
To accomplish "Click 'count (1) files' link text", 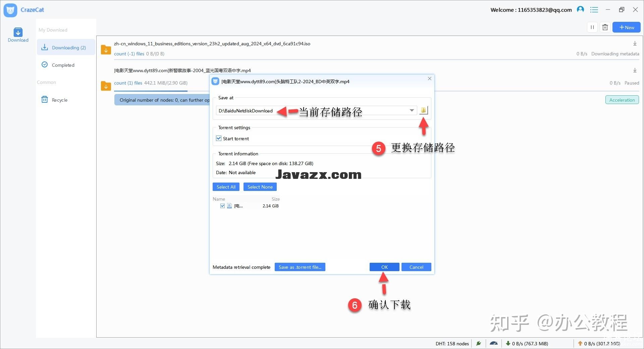I will click(x=128, y=83).
